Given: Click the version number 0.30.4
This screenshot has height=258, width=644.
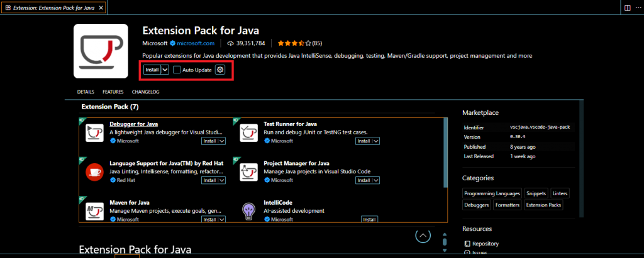Looking at the screenshot, I should [x=518, y=137].
